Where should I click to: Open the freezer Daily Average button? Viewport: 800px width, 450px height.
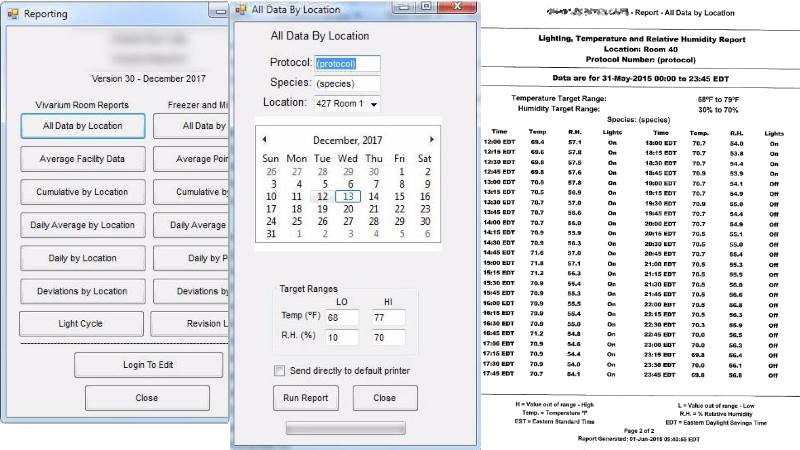click(x=191, y=225)
